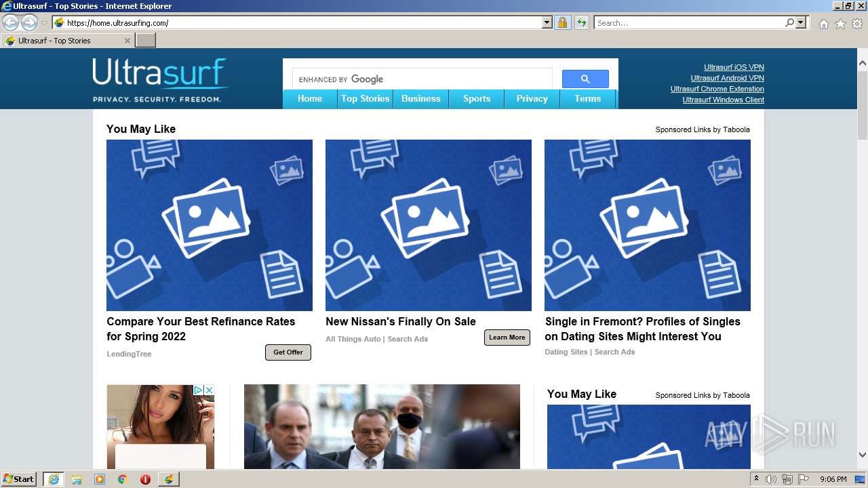The height and width of the screenshot is (488, 868).
Task: Click the browser search magnifier icon
Action: [789, 23]
